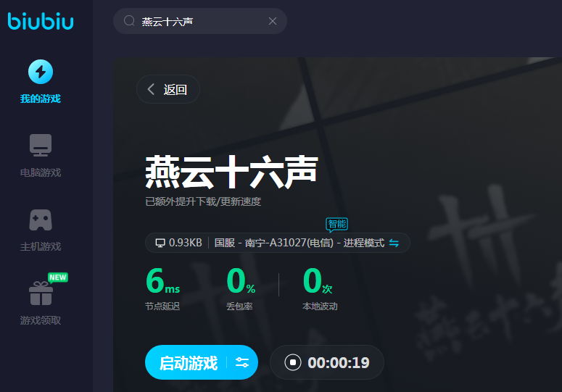This screenshot has width=562, height=392.
Task: Click the monitor traffic icon beside 0.93KB
Action: coord(160,243)
